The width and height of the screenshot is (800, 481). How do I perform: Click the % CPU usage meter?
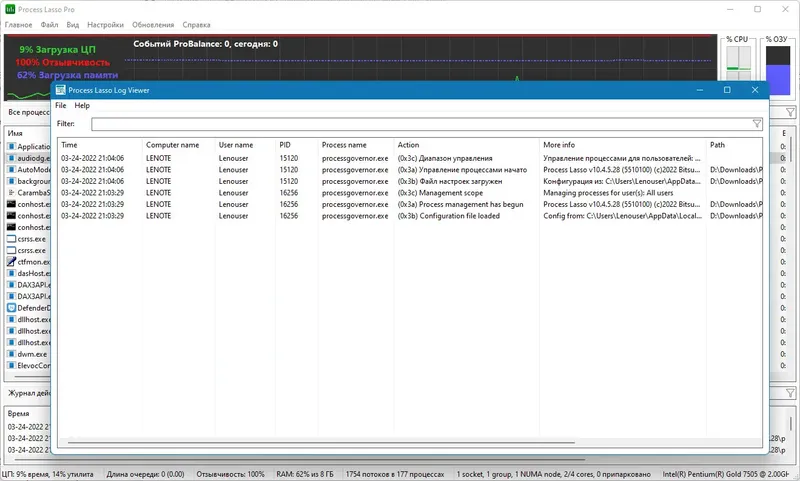coord(738,63)
